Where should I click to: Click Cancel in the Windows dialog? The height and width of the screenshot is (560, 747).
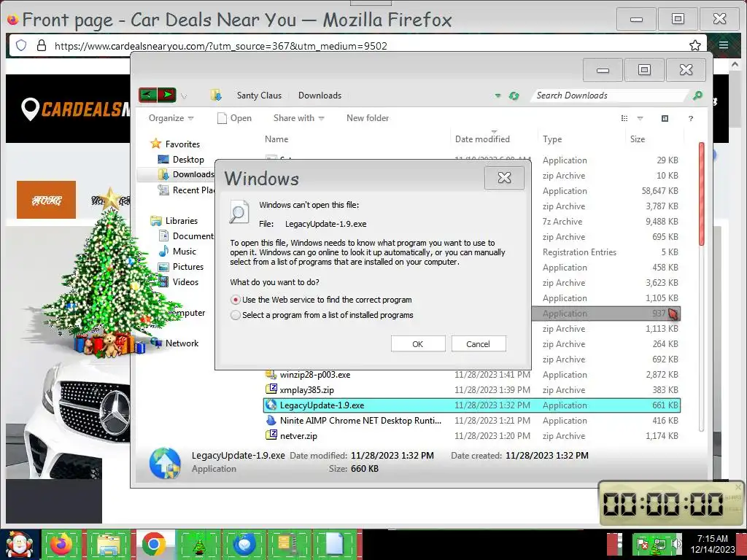pyautogui.click(x=479, y=344)
